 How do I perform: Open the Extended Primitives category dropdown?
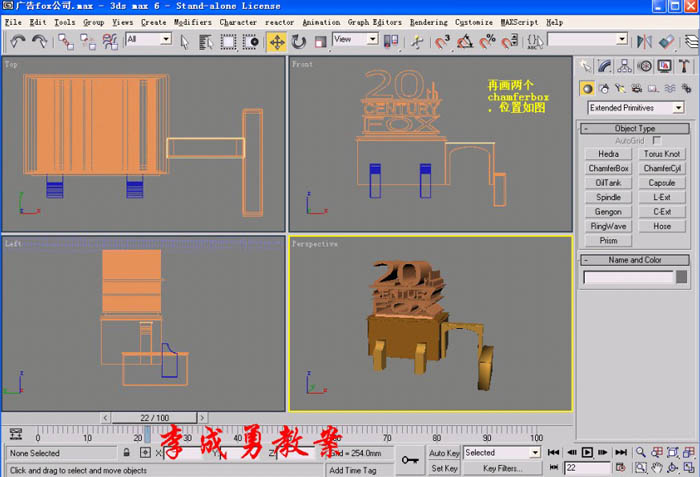pyautogui.click(x=679, y=108)
